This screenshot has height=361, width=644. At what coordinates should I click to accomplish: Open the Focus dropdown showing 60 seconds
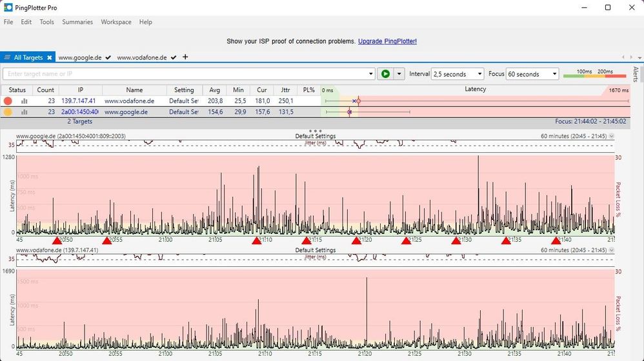(x=532, y=74)
